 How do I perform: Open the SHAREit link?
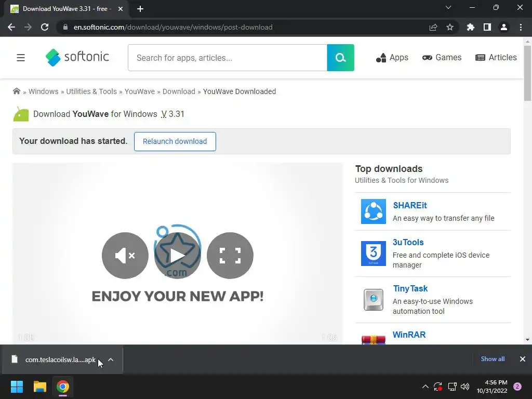tap(410, 205)
